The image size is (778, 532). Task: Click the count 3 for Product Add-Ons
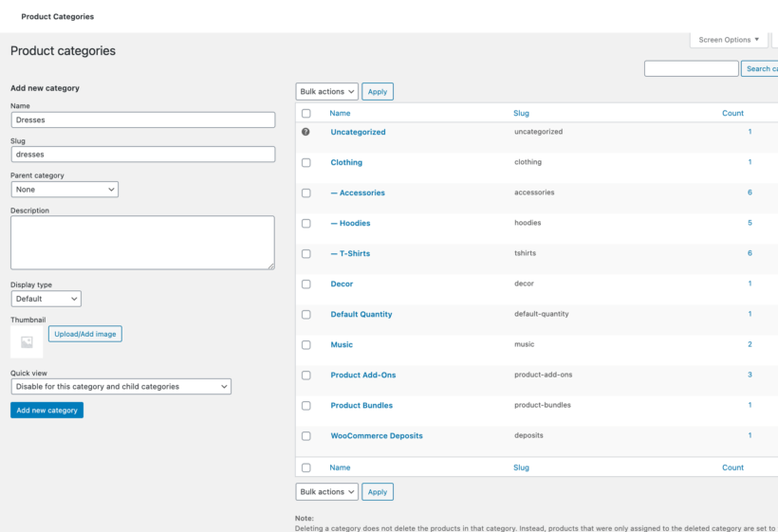(750, 375)
